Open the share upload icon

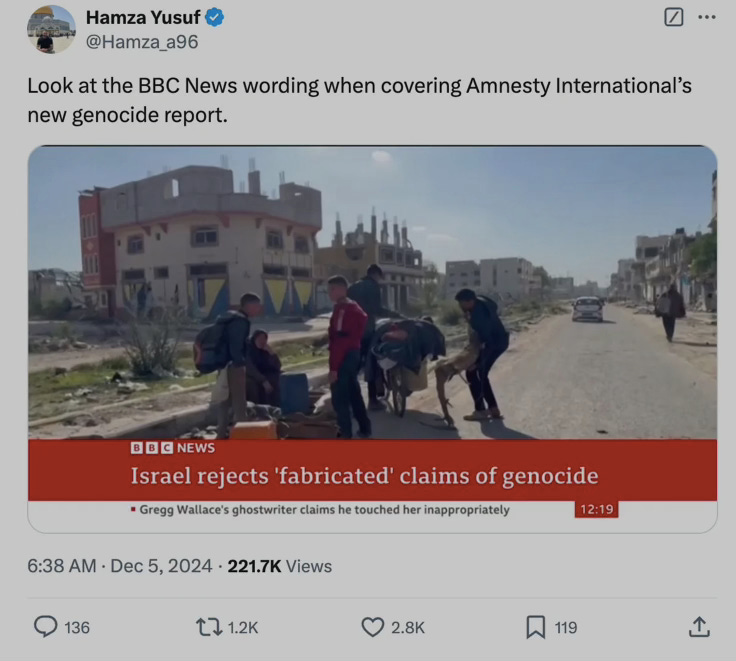pyautogui.click(x=699, y=627)
